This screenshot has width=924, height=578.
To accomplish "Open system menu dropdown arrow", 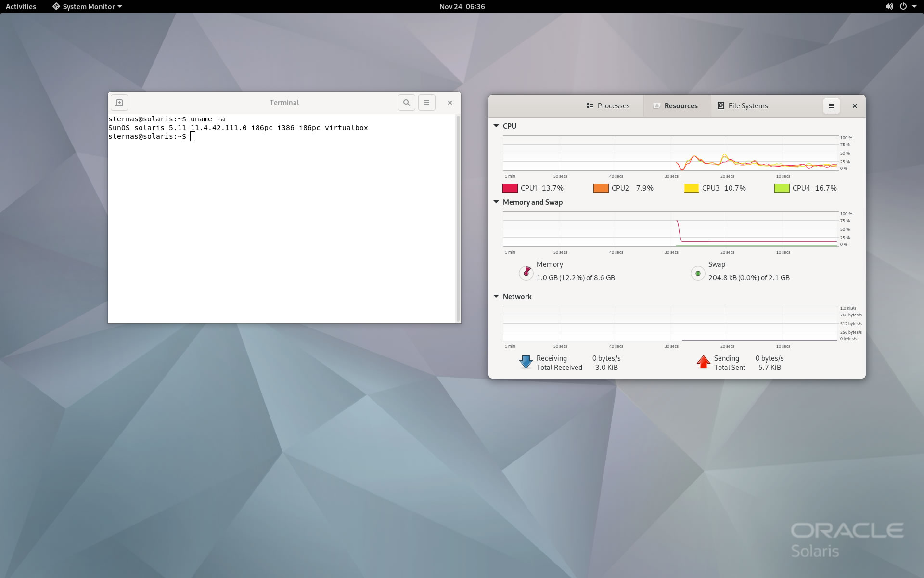I will (x=914, y=6).
